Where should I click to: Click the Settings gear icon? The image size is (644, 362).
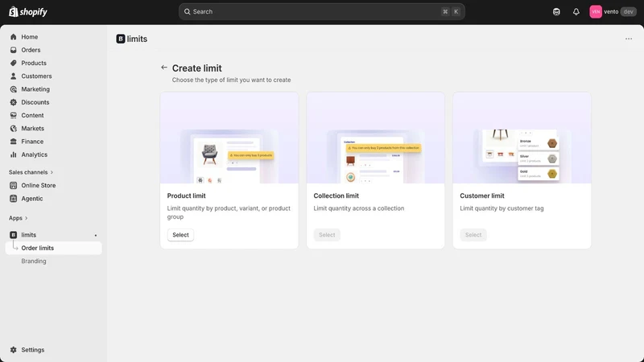click(x=14, y=350)
